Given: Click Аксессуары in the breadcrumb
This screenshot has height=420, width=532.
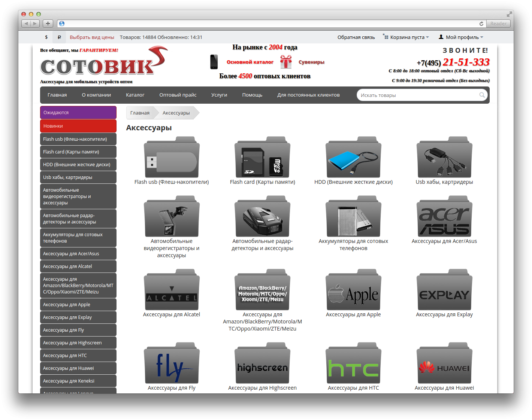Looking at the screenshot, I should pyautogui.click(x=176, y=113).
